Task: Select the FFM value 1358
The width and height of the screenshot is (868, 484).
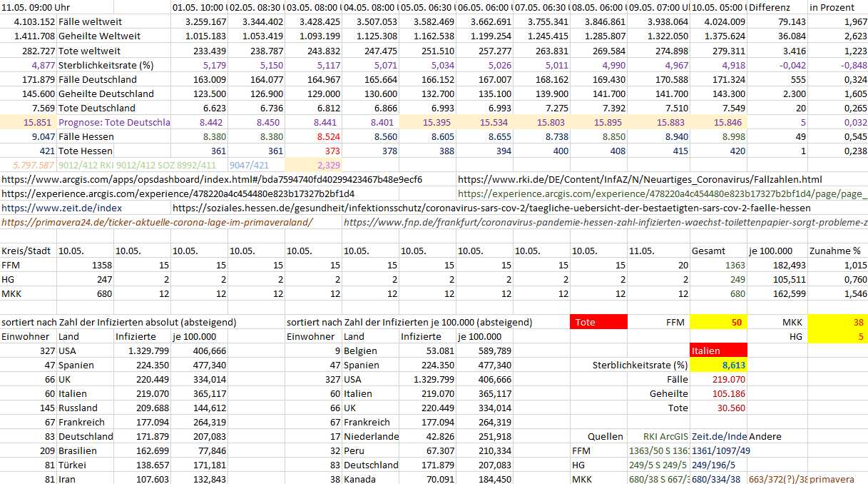Action: pyautogui.click(x=101, y=265)
